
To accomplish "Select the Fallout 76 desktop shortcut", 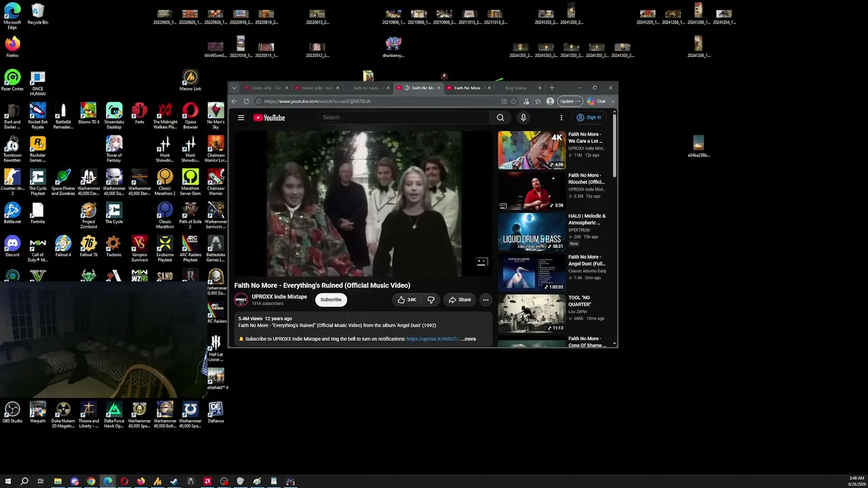I will click(x=88, y=245).
